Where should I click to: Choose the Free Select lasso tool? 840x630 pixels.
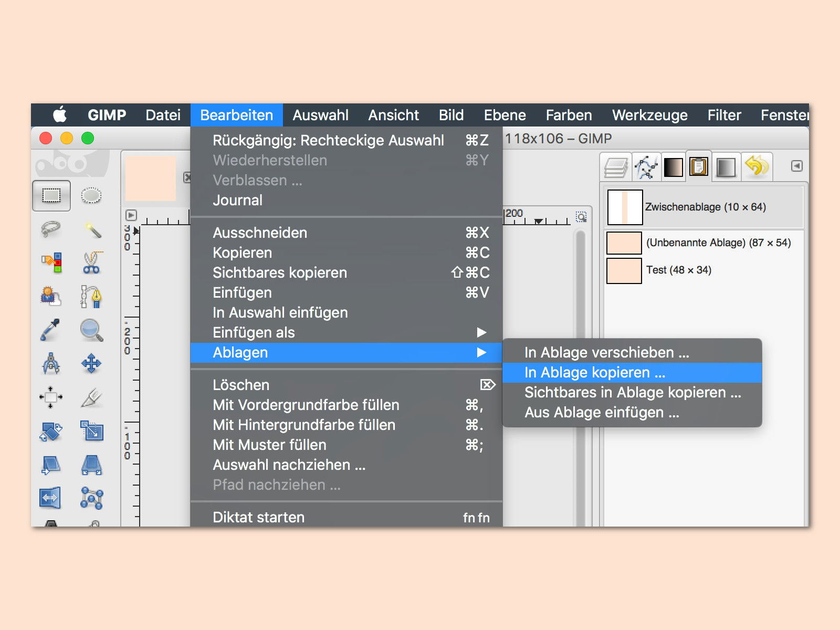pyautogui.click(x=51, y=229)
